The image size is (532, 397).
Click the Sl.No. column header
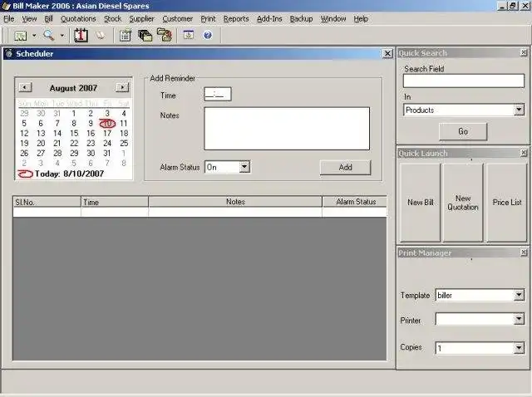click(47, 202)
